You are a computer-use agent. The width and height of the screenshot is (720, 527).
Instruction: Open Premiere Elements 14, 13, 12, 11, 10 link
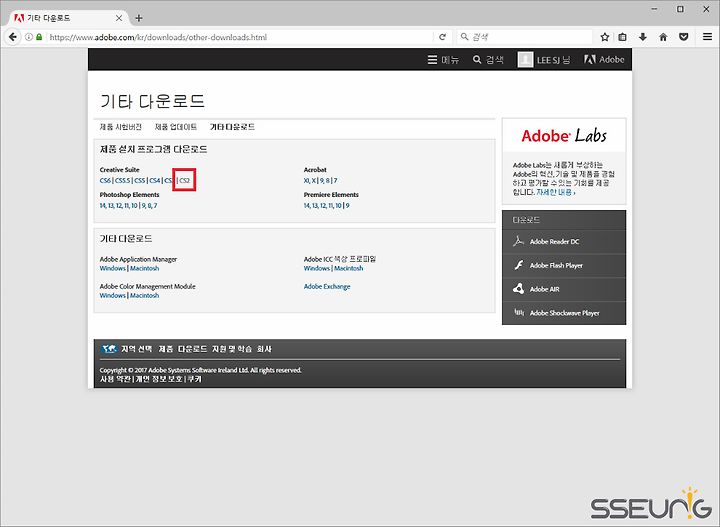pyautogui.click(x=322, y=206)
